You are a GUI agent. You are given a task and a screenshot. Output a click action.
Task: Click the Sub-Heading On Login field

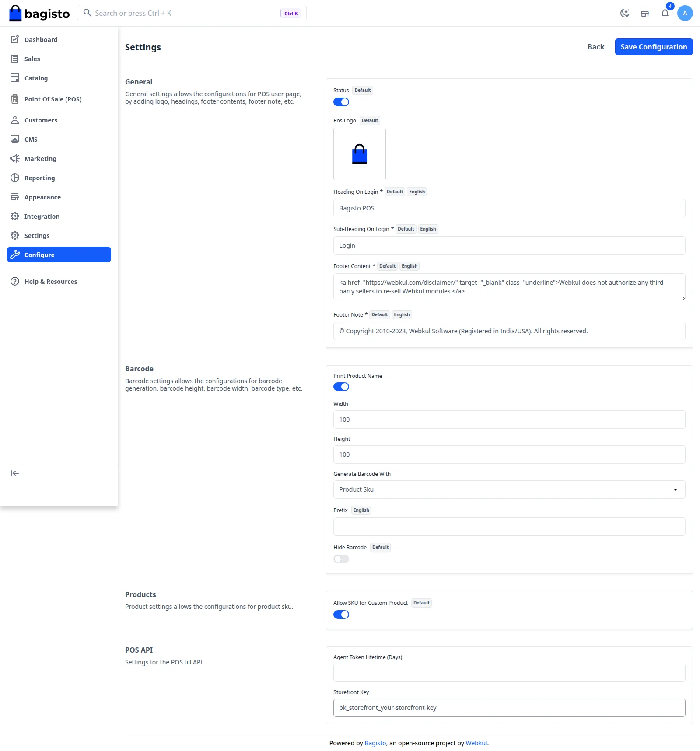tap(509, 245)
